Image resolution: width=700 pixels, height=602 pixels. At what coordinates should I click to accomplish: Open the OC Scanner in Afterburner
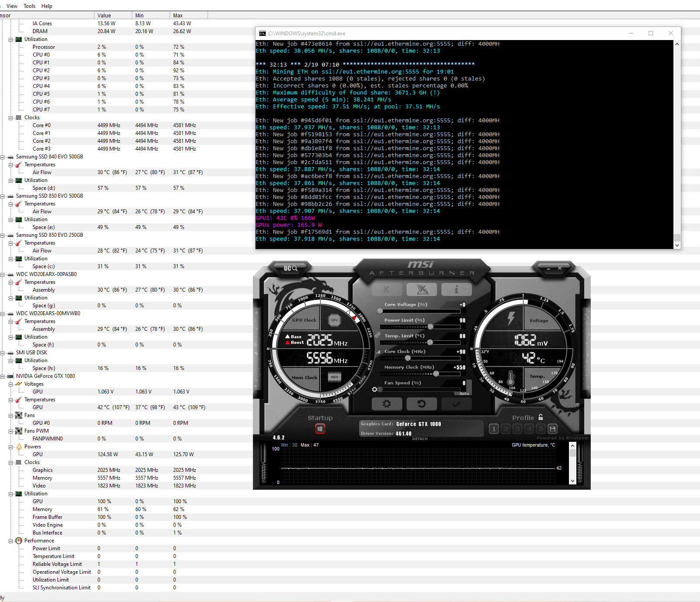[x=290, y=268]
